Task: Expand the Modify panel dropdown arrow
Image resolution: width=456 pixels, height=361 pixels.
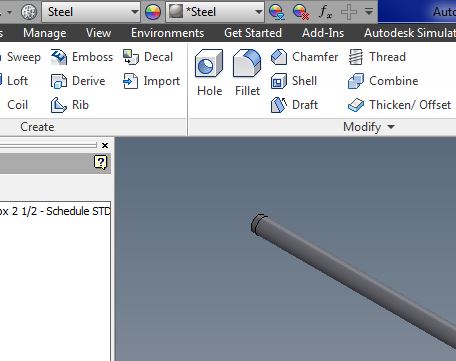Action: click(391, 127)
